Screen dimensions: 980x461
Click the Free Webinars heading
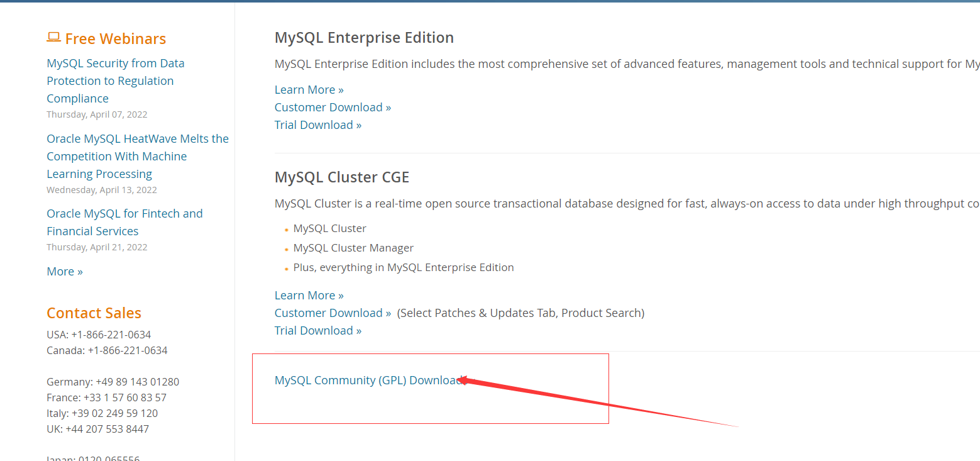tap(116, 38)
